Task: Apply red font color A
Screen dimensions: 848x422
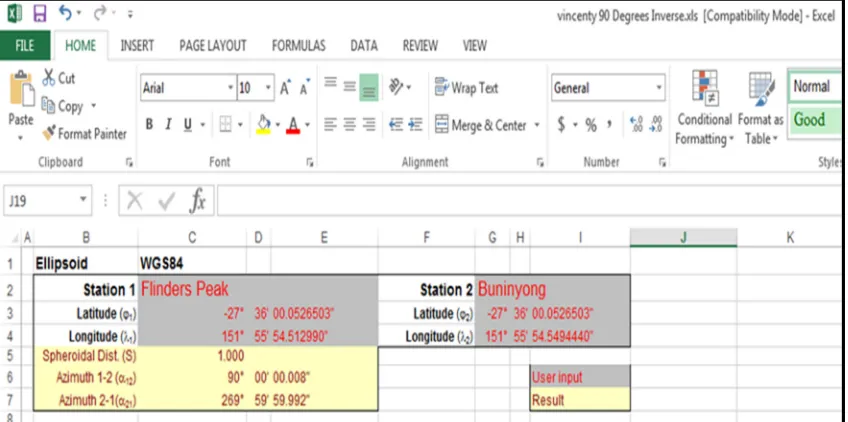Action: click(293, 125)
